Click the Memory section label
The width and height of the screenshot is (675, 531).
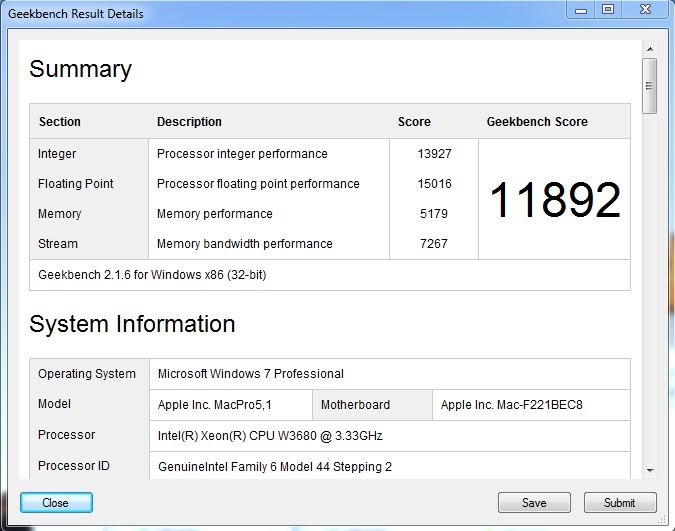coord(59,214)
